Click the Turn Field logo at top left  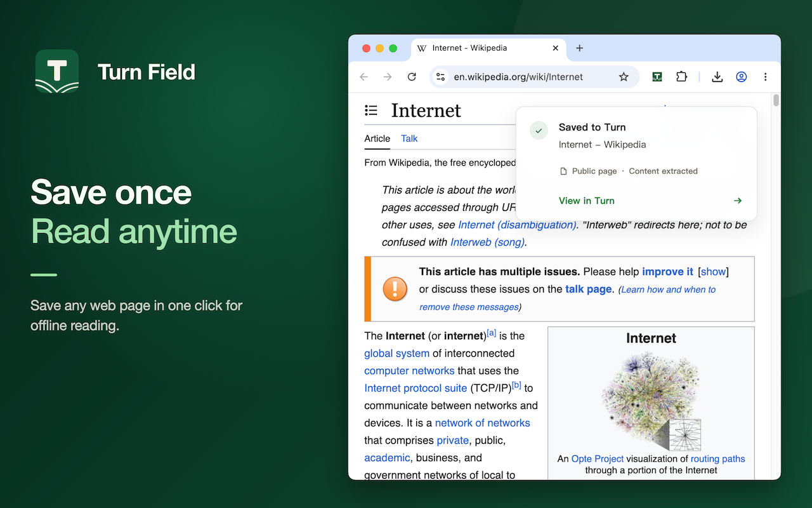click(57, 71)
